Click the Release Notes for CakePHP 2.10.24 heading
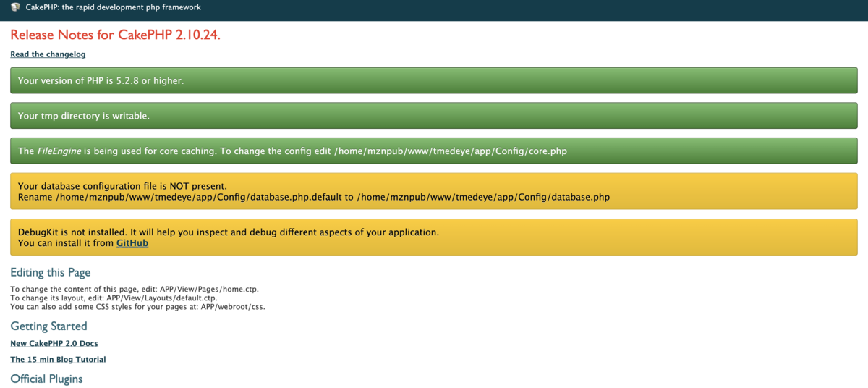 tap(115, 35)
